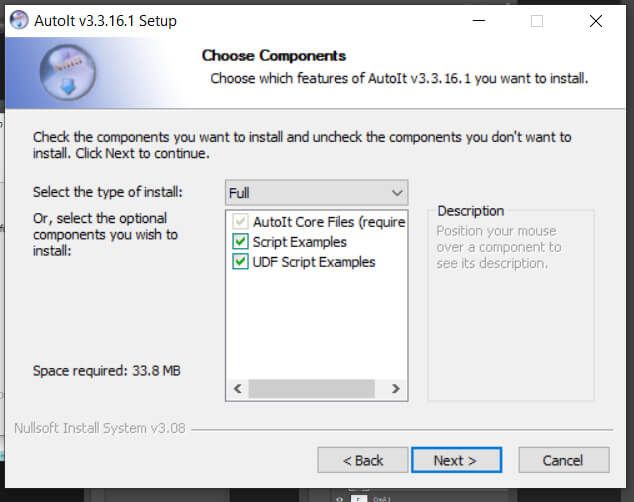634x502 pixels.
Task: Toggle the AutoIt Core Files checkbox
Action: pos(240,221)
